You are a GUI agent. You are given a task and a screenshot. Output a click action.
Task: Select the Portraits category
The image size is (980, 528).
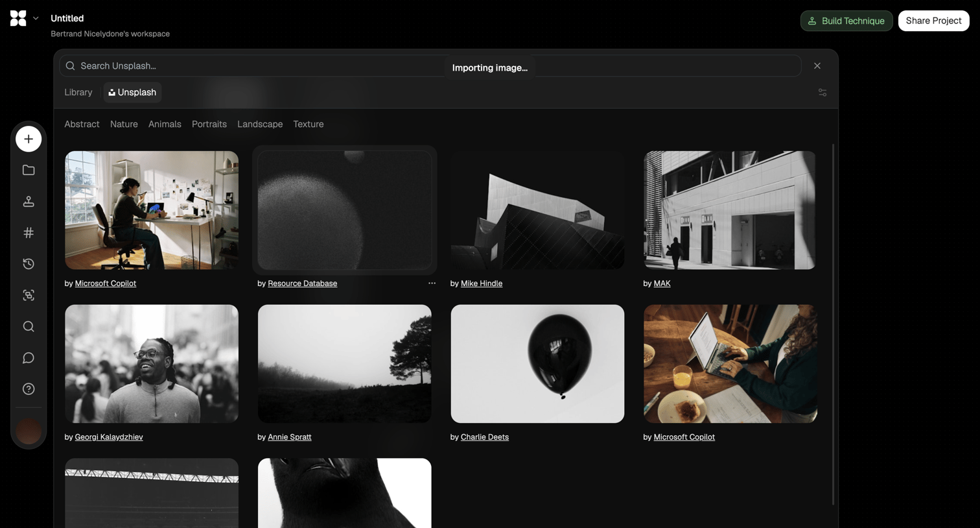point(209,124)
